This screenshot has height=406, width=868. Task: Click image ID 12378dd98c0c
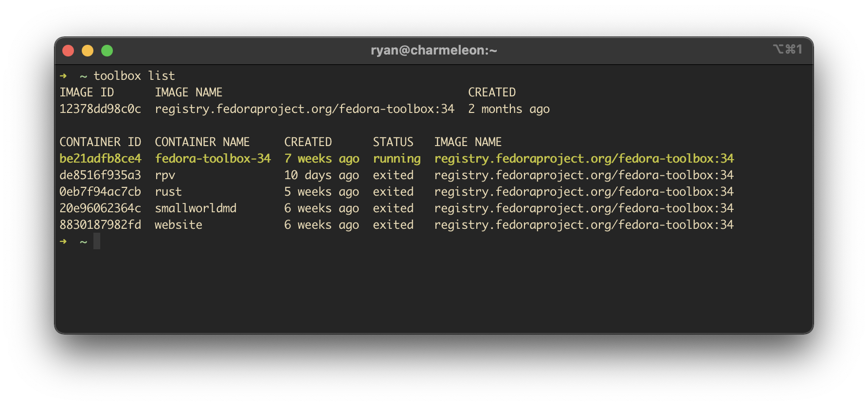[x=100, y=109]
